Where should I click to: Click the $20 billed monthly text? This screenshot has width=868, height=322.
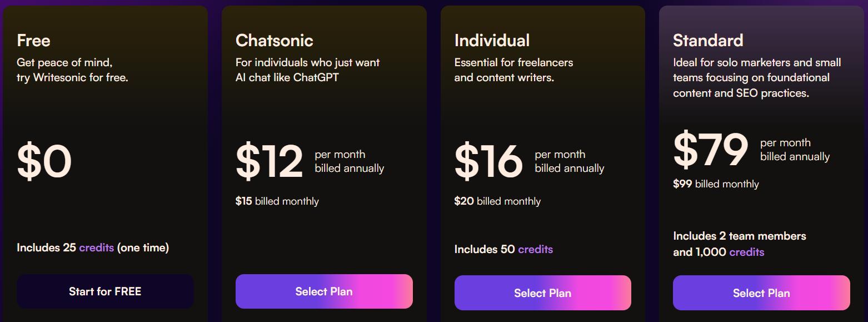pyautogui.click(x=497, y=201)
